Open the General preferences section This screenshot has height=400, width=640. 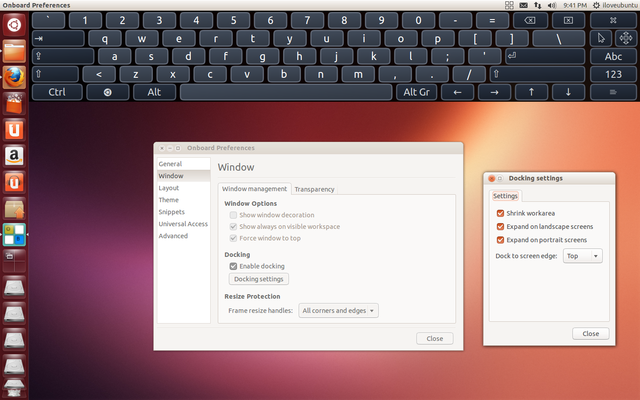click(184, 164)
